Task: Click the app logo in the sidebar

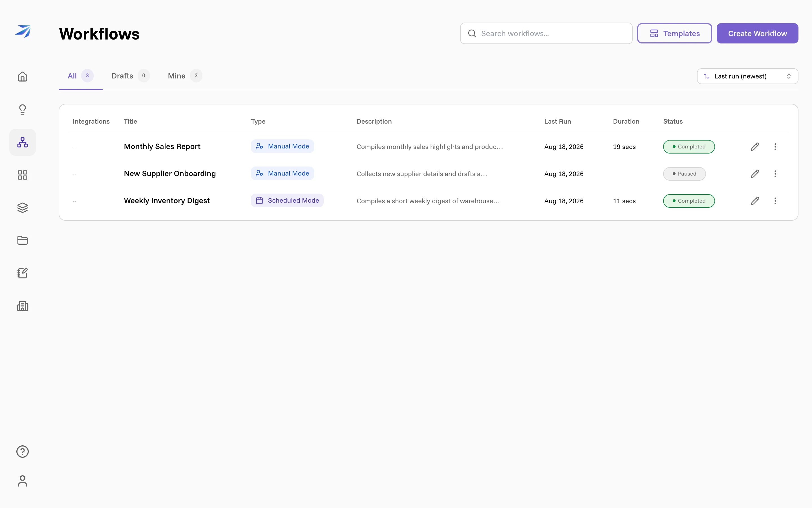Action: click(x=23, y=31)
